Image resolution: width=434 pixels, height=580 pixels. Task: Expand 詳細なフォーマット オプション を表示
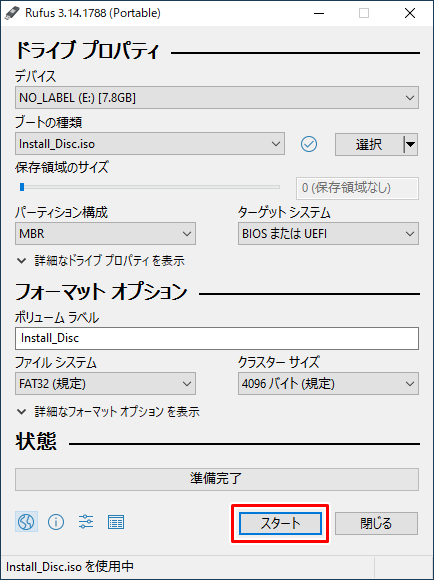pyautogui.click(x=108, y=411)
